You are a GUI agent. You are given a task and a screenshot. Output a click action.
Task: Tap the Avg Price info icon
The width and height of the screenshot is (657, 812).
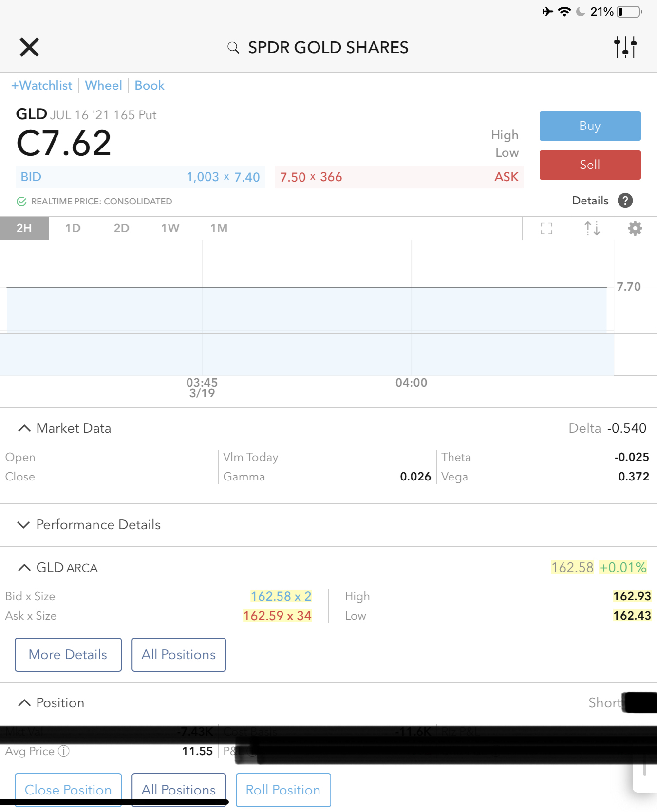64,751
